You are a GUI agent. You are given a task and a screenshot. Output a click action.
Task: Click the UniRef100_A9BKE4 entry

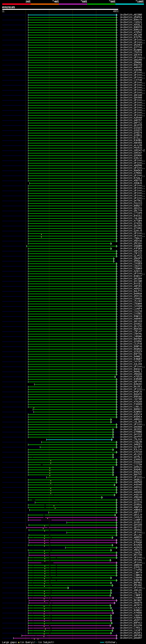[131, 510]
